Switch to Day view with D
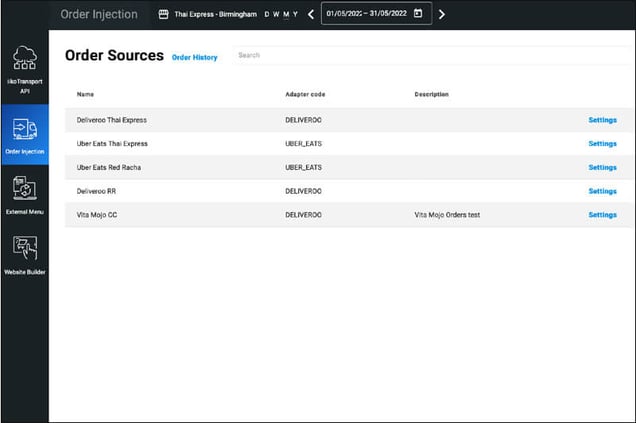This screenshot has height=423, width=636. pyautogui.click(x=266, y=14)
